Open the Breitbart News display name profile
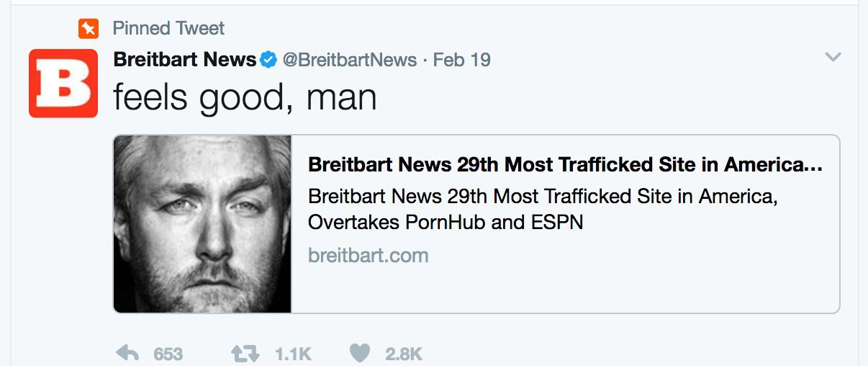868x366 pixels. tap(185, 60)
